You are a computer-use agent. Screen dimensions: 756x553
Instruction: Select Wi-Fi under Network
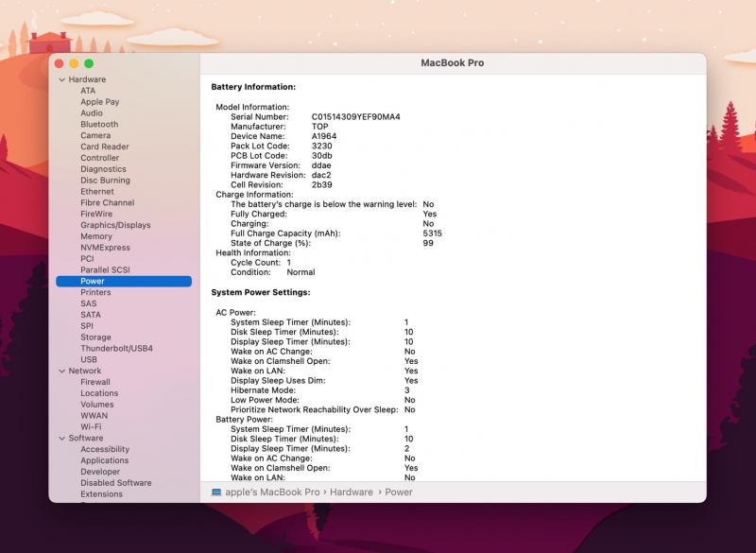(91, 426)
